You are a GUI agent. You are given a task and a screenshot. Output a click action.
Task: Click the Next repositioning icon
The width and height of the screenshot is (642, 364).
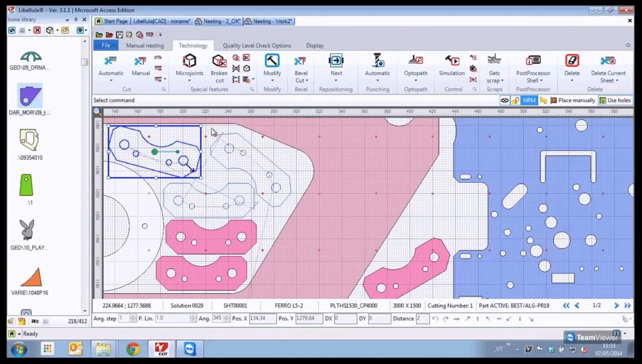click(x=336, y=61)
